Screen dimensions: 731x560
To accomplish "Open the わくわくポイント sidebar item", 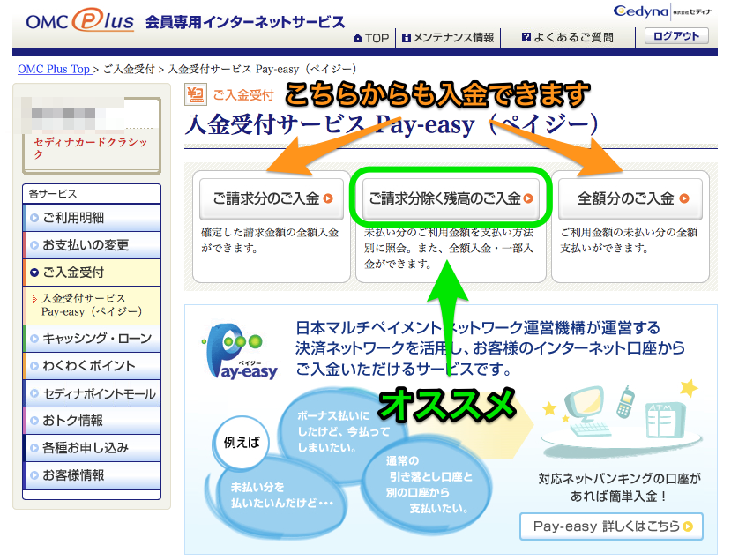I will [x=93, y=366].
